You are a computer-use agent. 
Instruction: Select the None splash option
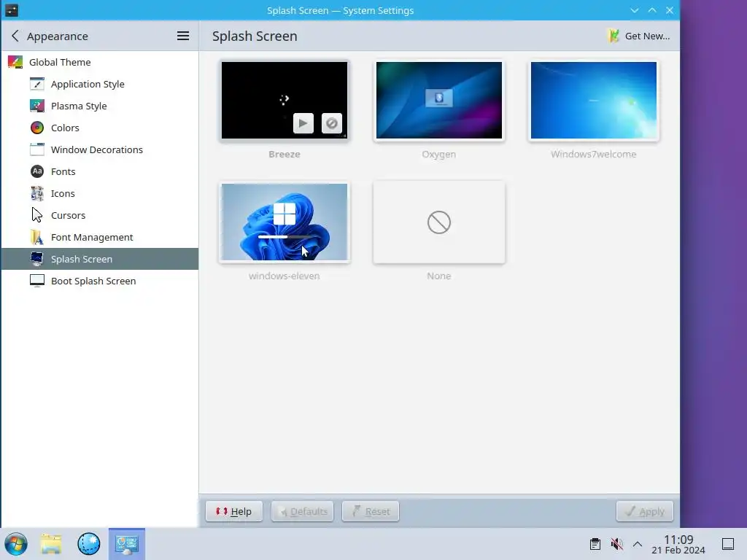[438, 222]
